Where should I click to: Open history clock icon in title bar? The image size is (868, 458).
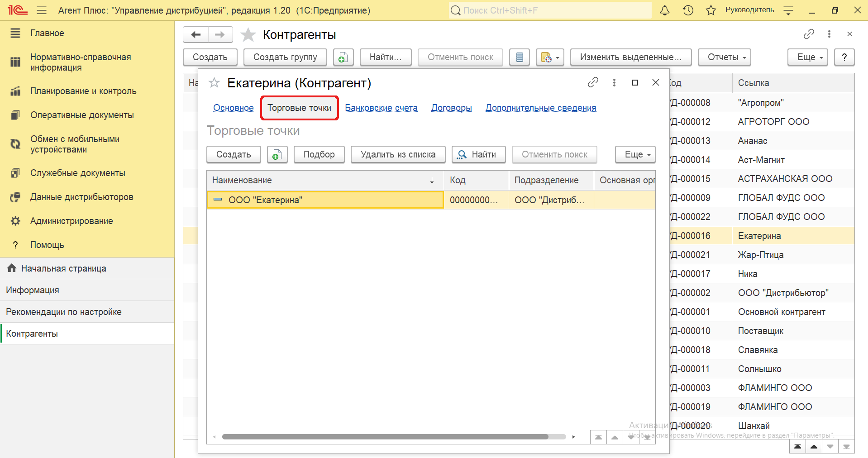coord(688,10)
